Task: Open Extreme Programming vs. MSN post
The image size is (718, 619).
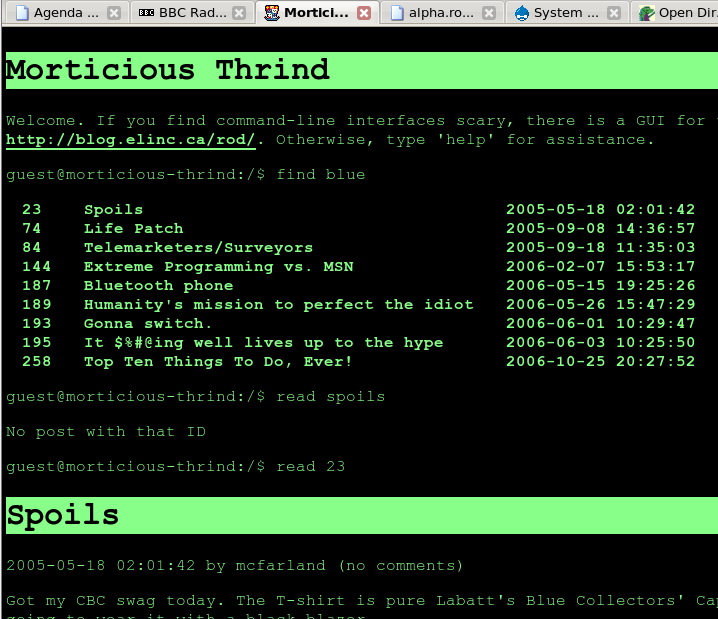Action: click(x=218, y=267)
